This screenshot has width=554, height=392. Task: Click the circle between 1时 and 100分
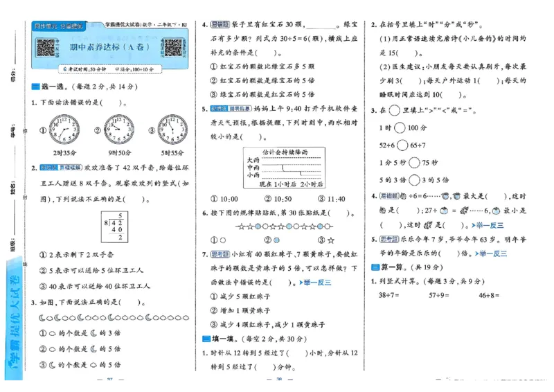pyautogui.click(x=400, y=127)
